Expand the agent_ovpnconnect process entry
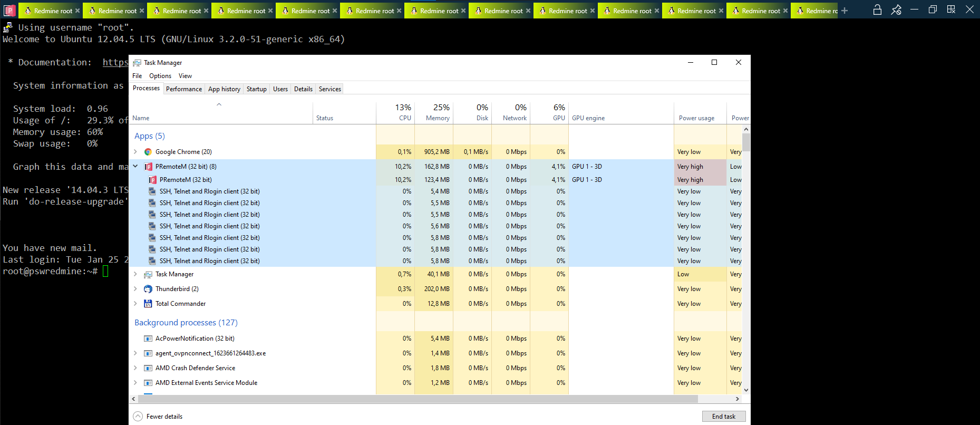Screen dimensions: 980x425 click(135, 353)
